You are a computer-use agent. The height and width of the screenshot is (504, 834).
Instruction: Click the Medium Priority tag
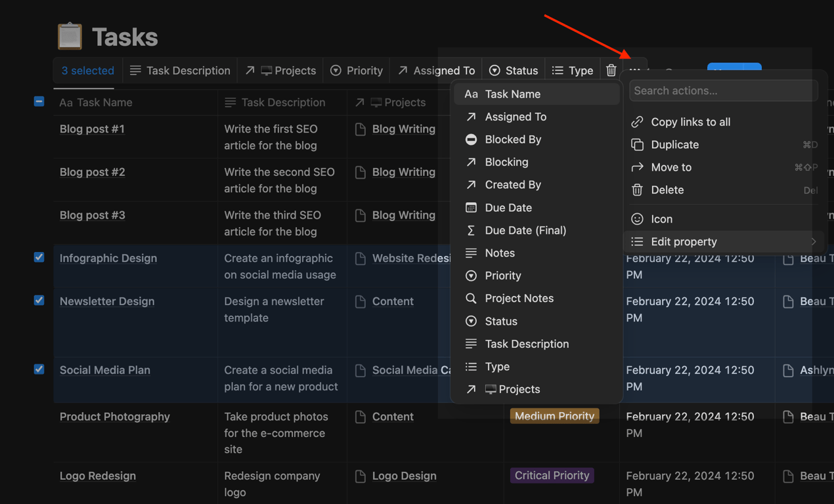tap(555, 416)
